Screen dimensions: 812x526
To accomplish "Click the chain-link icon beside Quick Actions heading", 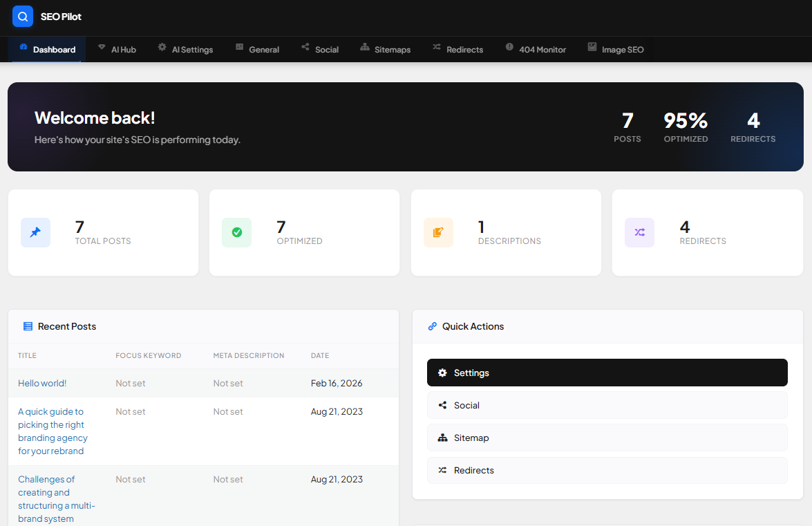I will [x=433, y=326].
